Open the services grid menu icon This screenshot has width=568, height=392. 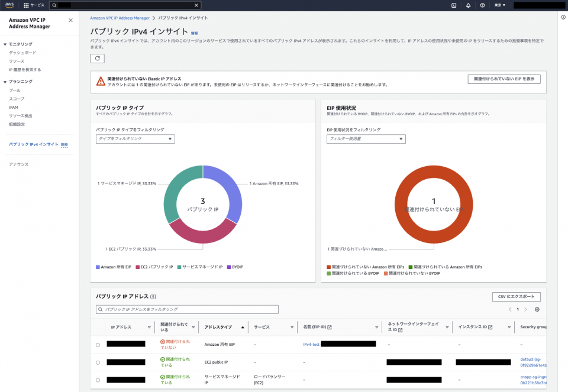[26, 5]
